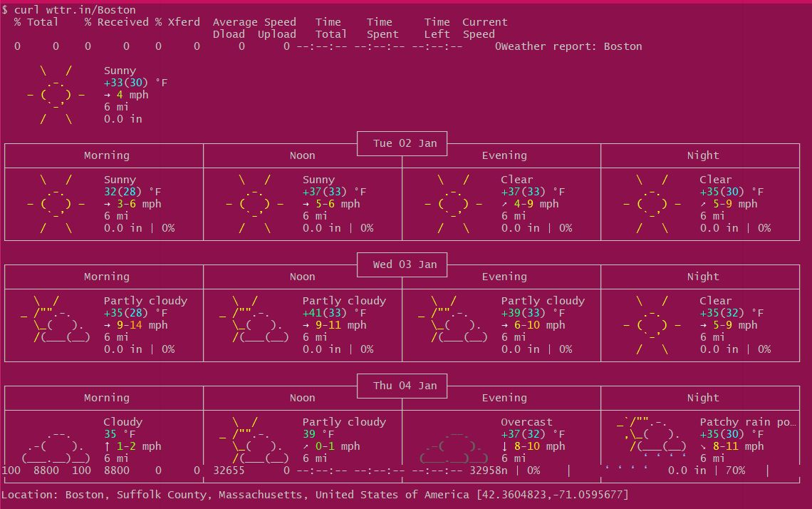Click the current weather sun icon at top
Image resolution: width=812 pixels, height=509 pixels.
coord(56,95)
